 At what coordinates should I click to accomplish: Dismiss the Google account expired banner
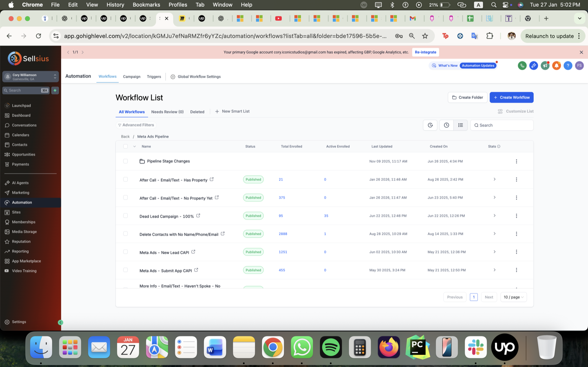[x=581, y=52]
